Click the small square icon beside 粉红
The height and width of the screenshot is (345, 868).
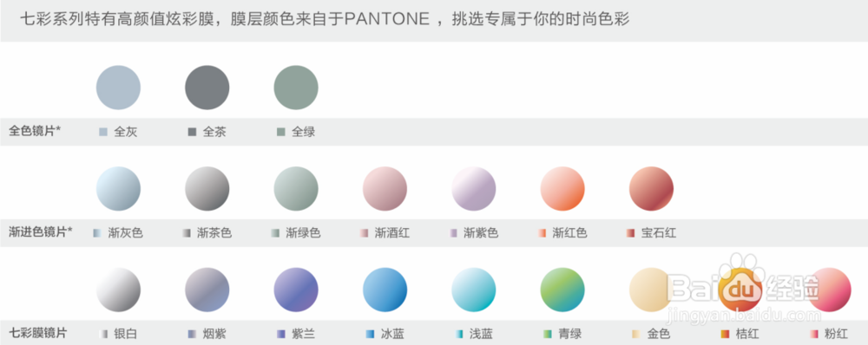pyautogui.click(x=814, y=334)
